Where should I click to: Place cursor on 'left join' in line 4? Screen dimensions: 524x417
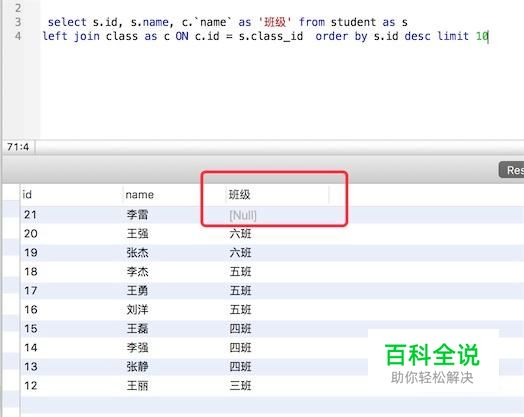click(x=71, y=36)
